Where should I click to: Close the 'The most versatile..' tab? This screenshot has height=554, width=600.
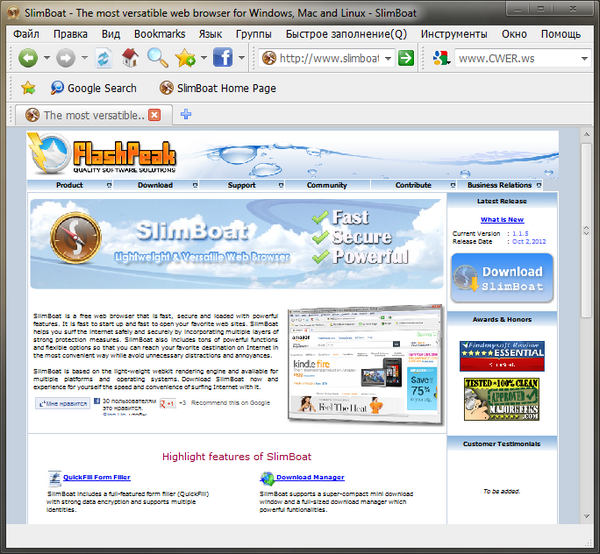[x=154, y=115]
